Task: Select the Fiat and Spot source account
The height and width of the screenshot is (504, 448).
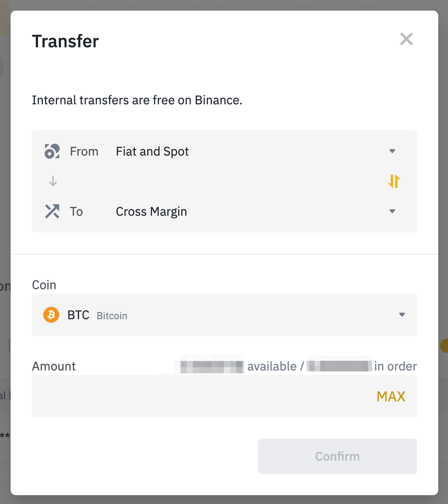Action: click(x=152, y=152)
